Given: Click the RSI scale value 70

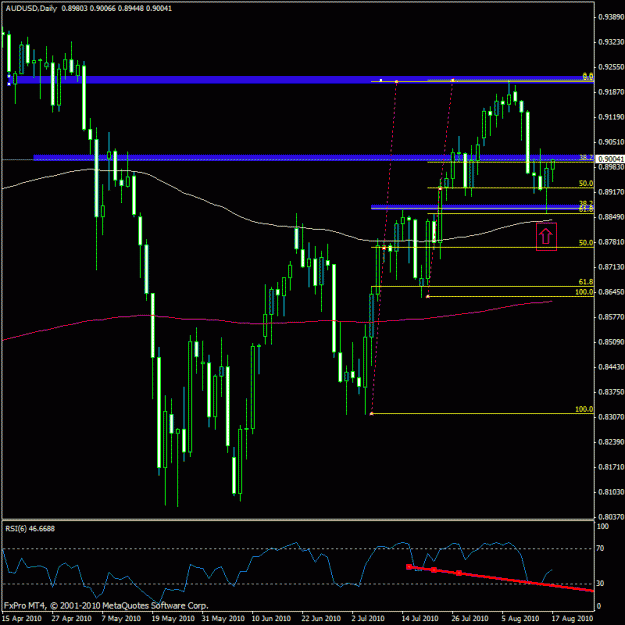Looking at the screenshot, I should pos(601,548).
